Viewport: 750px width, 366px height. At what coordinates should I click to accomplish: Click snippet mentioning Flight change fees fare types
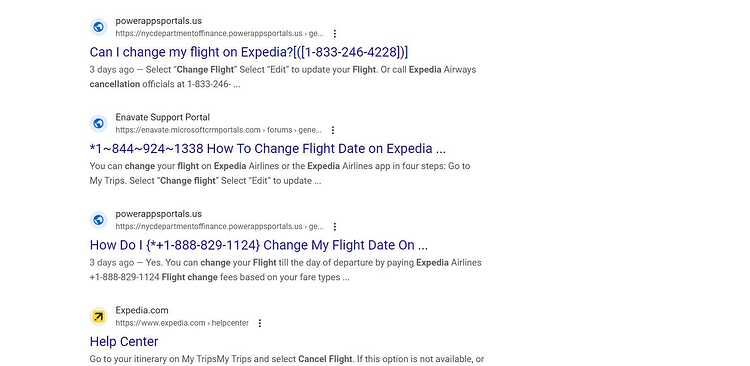(286, 270)
